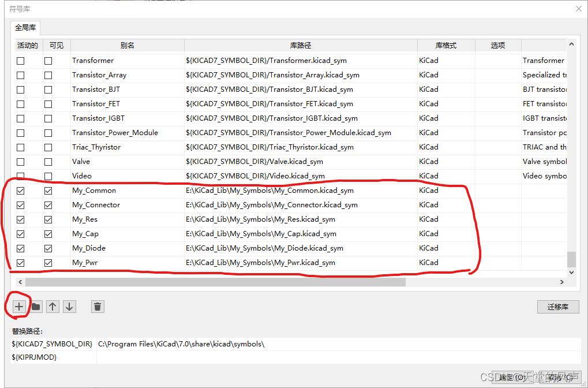Click the 库路径 column header
588x388 pixels.
(301, 46)
